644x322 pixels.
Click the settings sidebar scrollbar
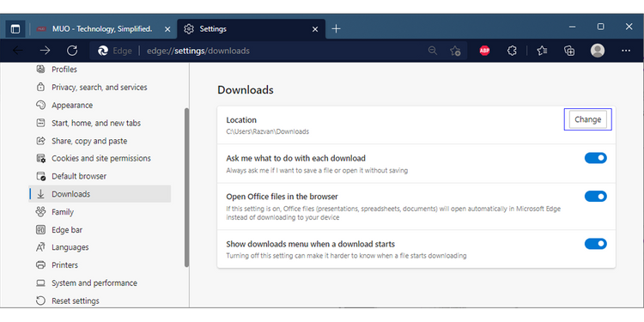coord(187,188)
